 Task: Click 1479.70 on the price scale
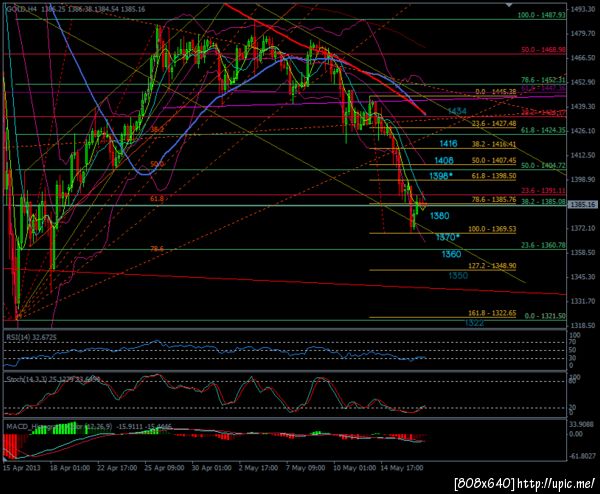point(583,34)
